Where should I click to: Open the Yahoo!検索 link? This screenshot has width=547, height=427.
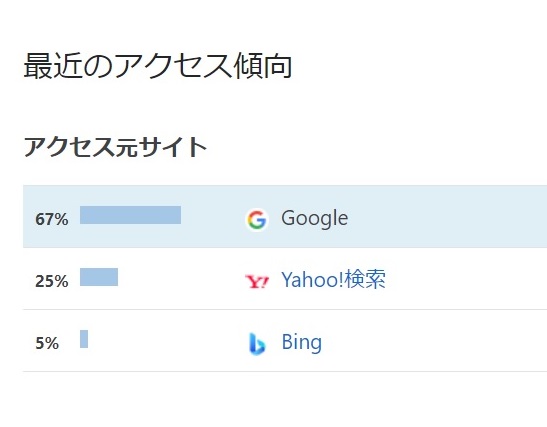pyautogui.click(x=333, y=279)
